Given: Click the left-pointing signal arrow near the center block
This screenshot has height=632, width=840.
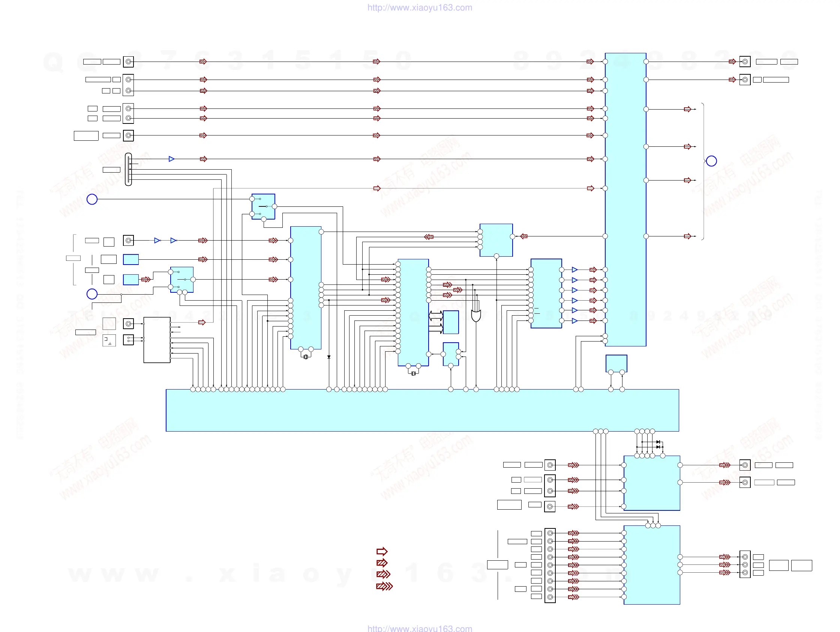Looking at the screenshot, I should tap(429, 237).
